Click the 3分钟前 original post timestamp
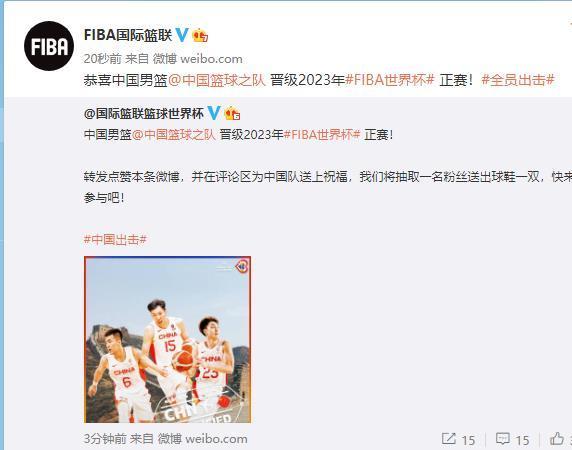This screenshot has width=572, height=450. [105, 439]
